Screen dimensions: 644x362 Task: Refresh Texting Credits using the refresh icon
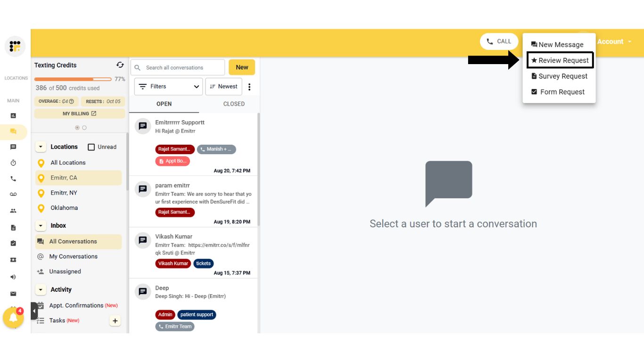pyautogui.click(x=120, y=65)
